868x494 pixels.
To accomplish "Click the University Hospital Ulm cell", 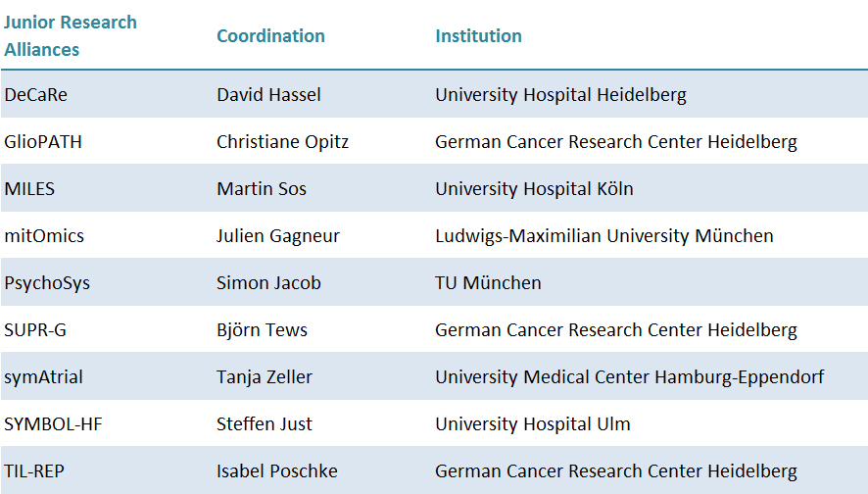I will click(x=533, y=424).
